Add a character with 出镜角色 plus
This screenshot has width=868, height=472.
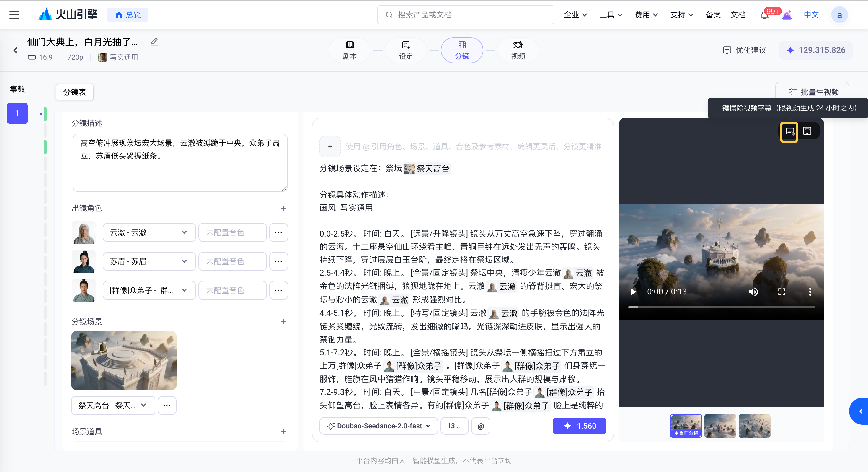click(283, 208)
